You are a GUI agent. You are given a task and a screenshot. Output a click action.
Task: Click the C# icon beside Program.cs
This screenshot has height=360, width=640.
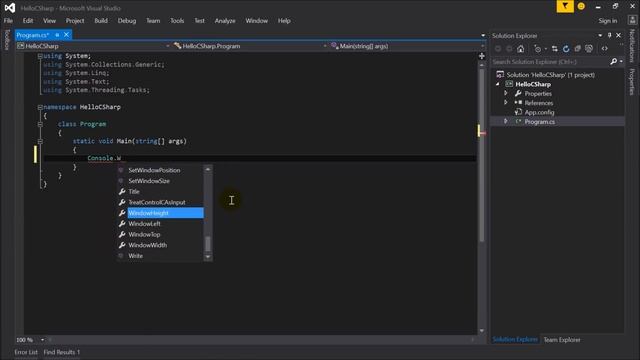[x=518, y=122]
